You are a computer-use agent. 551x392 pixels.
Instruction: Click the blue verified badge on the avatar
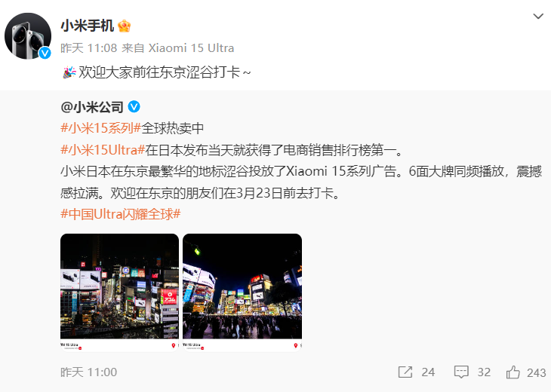coord(45,53)
